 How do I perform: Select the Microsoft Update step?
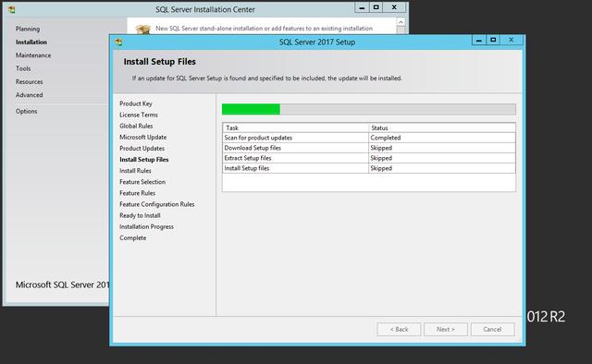(143, 137)
